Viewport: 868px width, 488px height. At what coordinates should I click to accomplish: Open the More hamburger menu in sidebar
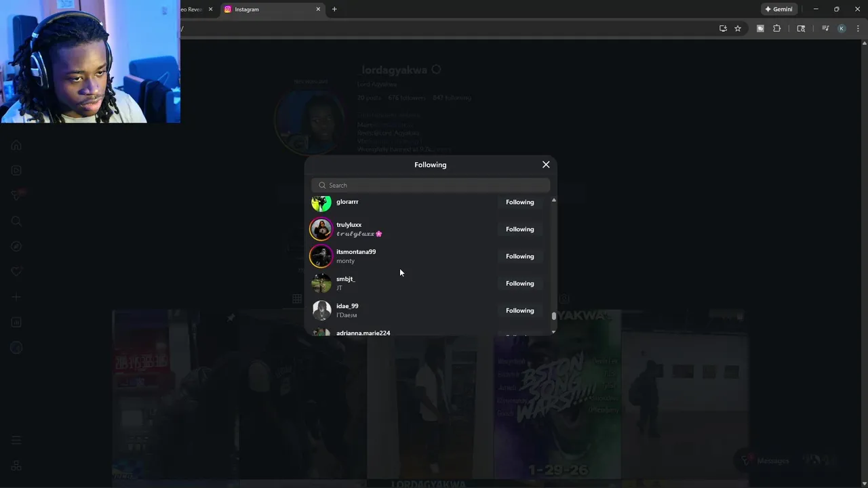pyautogui.click(x=16, y=441)
